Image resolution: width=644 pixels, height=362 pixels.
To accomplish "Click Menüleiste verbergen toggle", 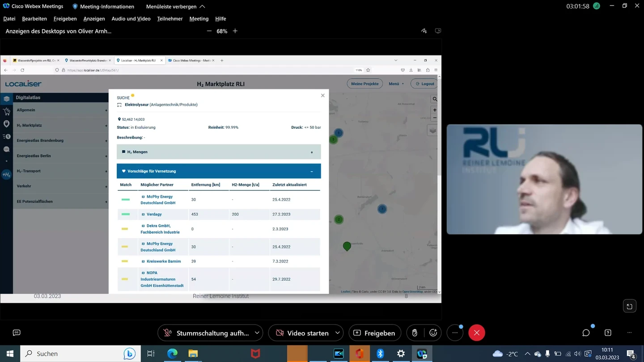I will tap(175, 7).
